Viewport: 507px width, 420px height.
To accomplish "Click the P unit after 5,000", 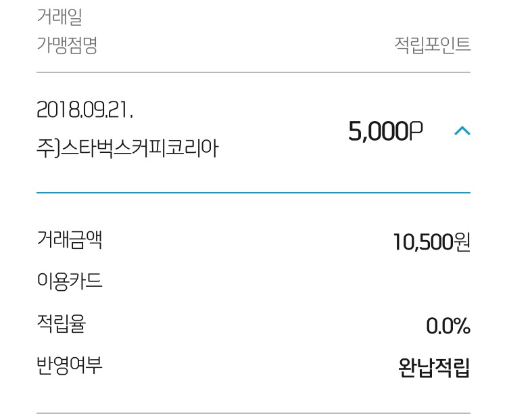I will [416, 131].
